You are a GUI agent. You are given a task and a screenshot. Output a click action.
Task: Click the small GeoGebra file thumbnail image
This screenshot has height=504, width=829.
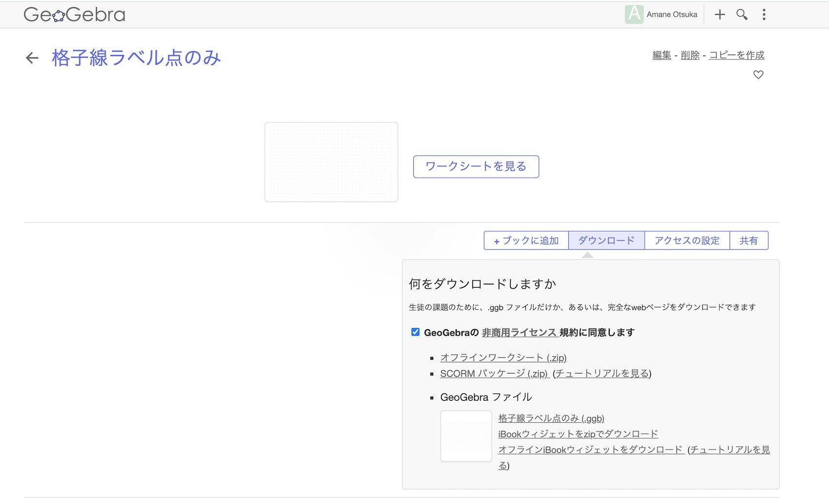click(x=465, y=435)
